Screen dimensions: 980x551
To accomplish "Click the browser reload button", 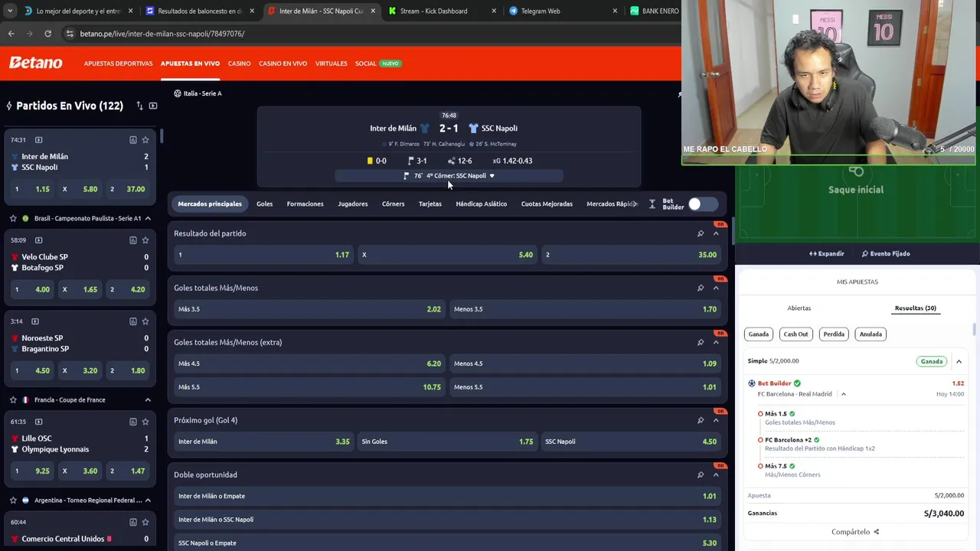I will pyautogui.click(x=47, y=34).
